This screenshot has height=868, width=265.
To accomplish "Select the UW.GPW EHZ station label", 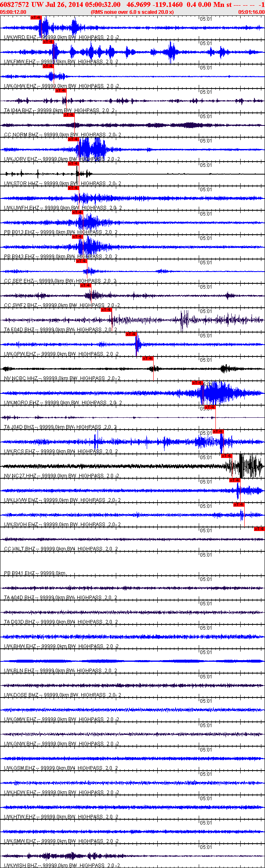I will click(61, 354).
